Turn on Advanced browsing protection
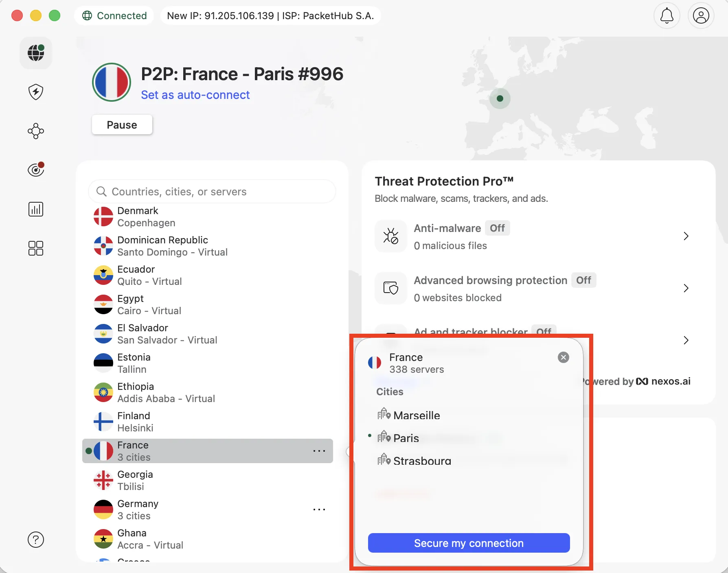 click(x=584, y=280)
